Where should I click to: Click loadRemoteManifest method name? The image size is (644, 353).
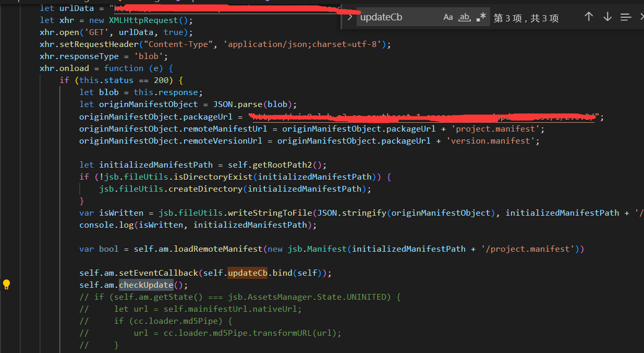pos(218,249)
